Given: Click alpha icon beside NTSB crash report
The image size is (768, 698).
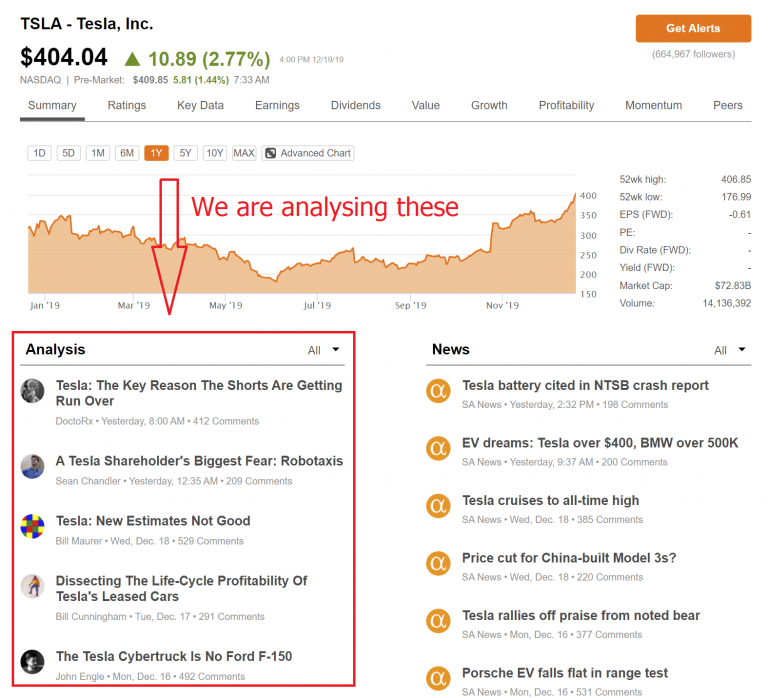Looking at the screenshot, I should [438, 391].
